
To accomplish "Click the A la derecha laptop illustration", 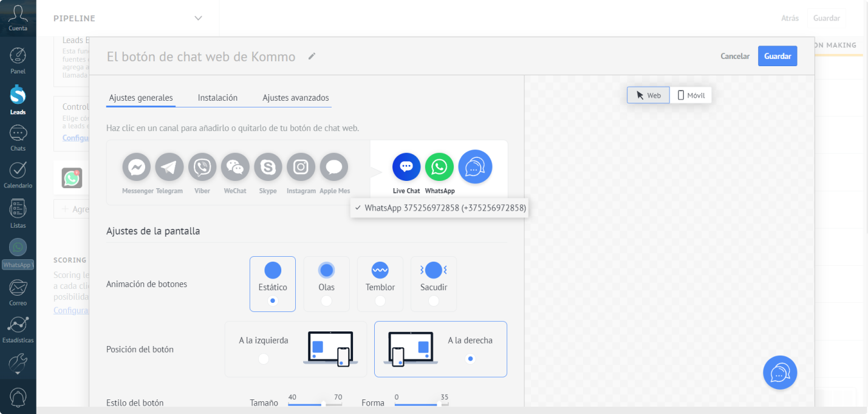I will click(411, 349).
